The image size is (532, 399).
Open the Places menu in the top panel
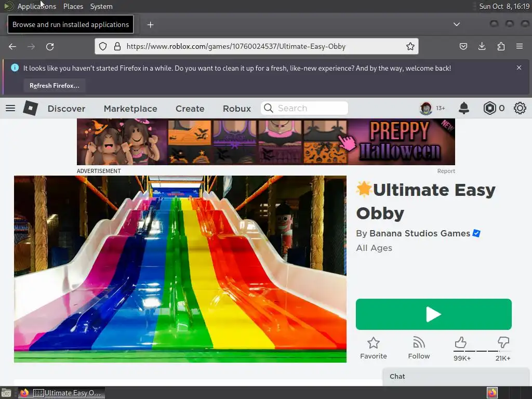[x=73, y=6]
